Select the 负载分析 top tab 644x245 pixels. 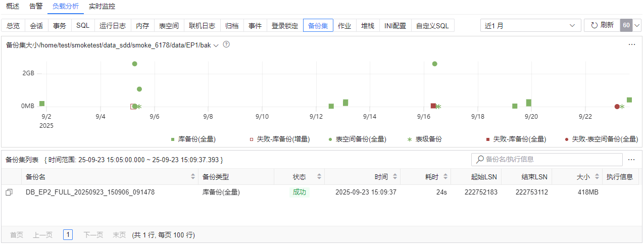(x=66, y=7)
